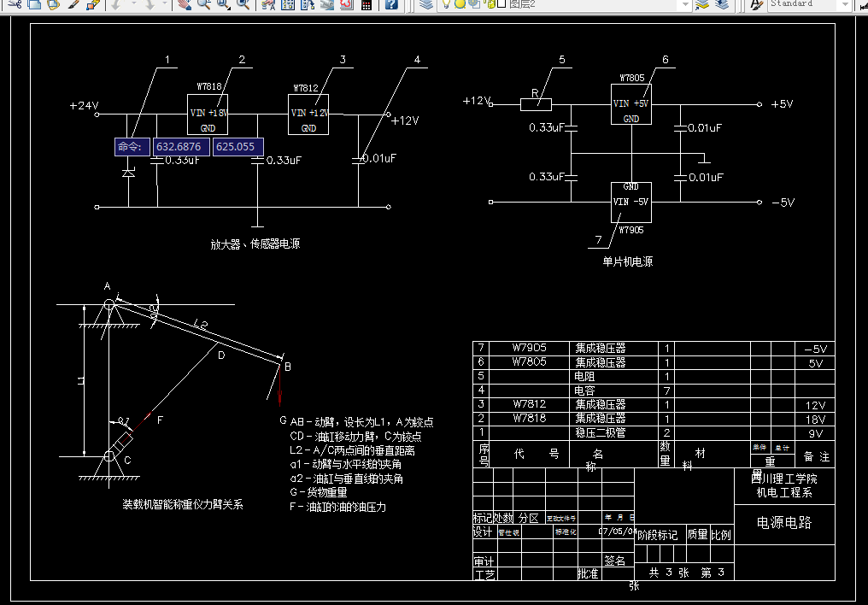Click the Copy to clipboard icon
Screen dimensions: 868x605
point(34,4)
